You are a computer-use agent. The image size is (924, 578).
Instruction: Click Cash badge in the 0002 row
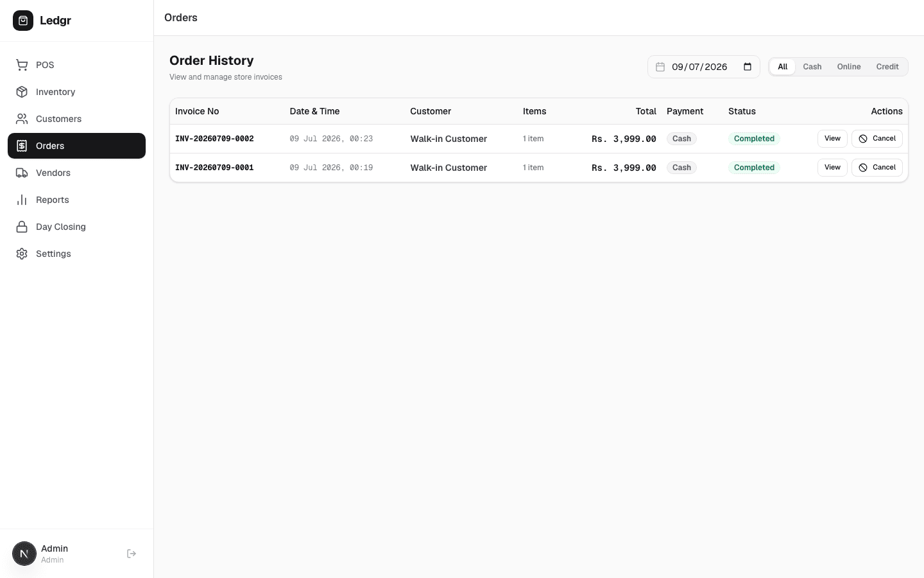click(x=681, y=139)
